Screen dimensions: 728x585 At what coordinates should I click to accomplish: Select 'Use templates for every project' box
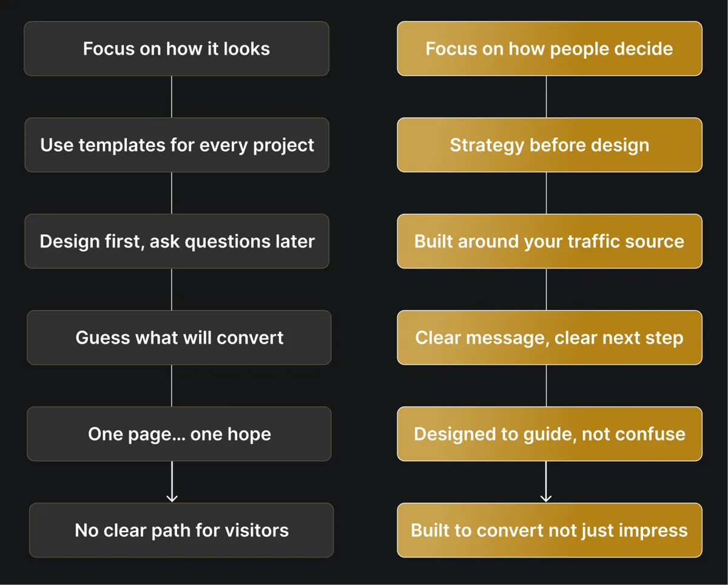click(x=177, y=145)
